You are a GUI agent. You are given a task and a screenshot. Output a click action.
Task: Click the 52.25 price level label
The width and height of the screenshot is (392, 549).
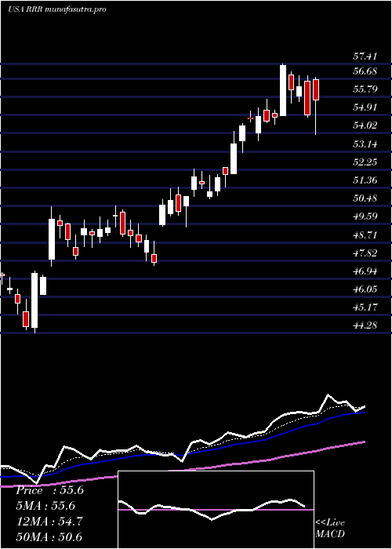(x=365, y=162)
